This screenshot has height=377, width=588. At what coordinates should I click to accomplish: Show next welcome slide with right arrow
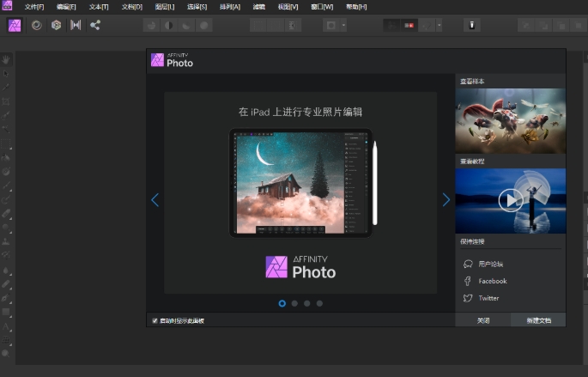click(x=446, y=200)
